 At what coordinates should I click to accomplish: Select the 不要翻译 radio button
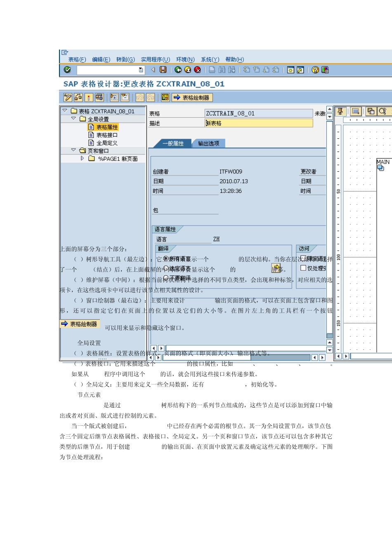click(166, 278)
